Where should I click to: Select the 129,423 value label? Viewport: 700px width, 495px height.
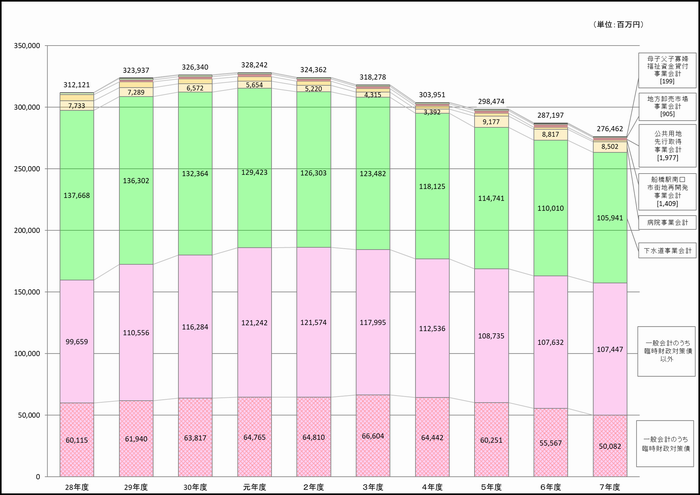click(254, 172)
